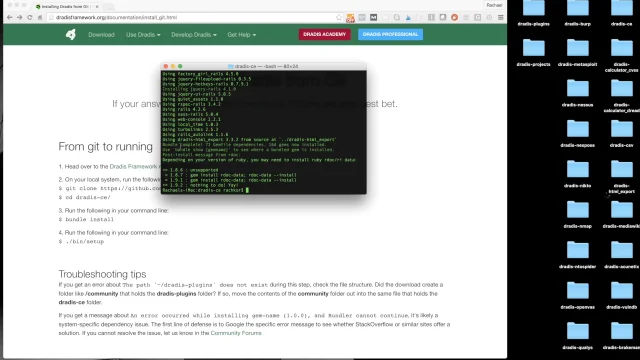This screenshot has height=360, width=640.
Task: Select the dradis-nexpose desktop folder
Action: pyautogui.click(x=578, y=133)
